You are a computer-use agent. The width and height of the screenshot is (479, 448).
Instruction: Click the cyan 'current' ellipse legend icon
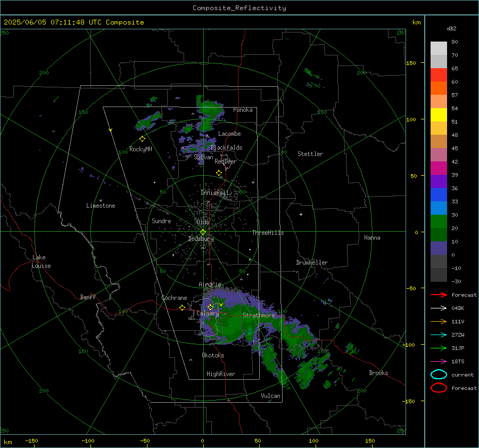point(439,374)
